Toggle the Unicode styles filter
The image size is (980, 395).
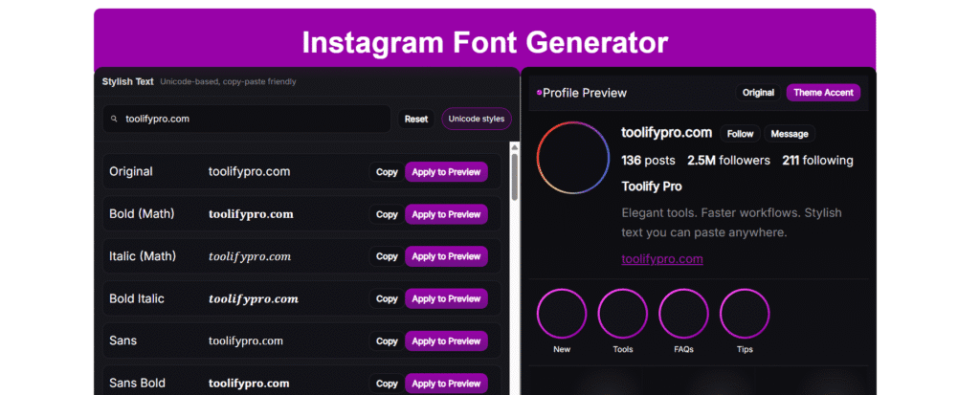(x=477, y=120)
